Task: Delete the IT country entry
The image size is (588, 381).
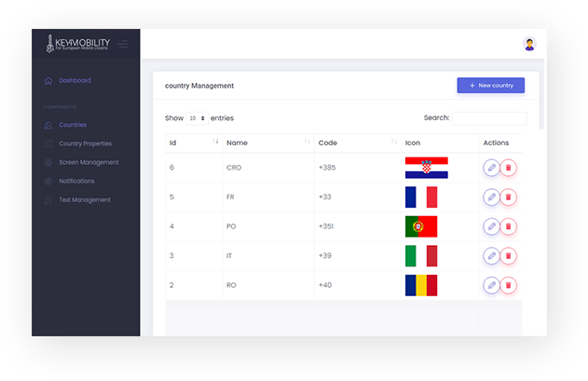Action: click(508, 256)
